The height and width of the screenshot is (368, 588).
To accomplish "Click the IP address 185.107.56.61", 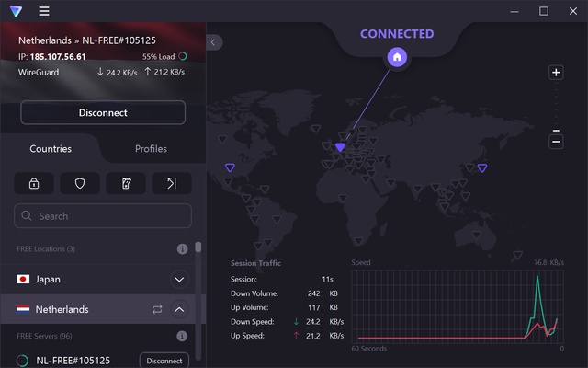I will pos(58,57).
